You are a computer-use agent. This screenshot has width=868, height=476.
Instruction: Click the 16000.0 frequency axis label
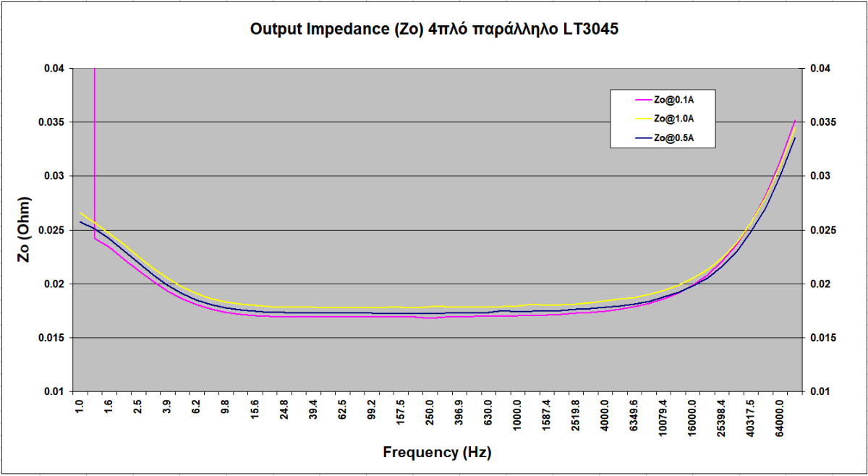(692, 415)
